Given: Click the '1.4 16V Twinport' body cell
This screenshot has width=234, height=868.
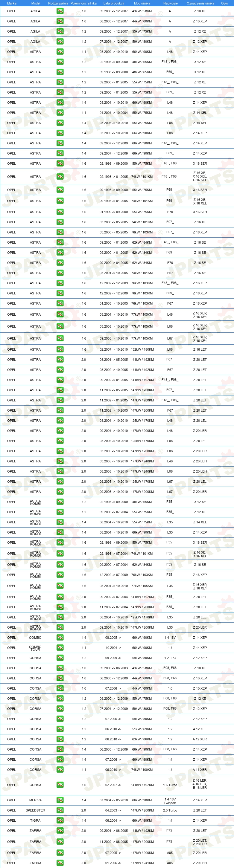Looking at the screenshot, I should tap(170, 801).
